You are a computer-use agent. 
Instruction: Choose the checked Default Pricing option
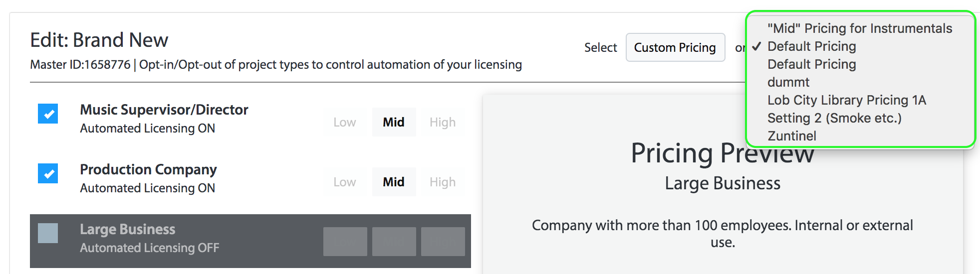point(811,46)
